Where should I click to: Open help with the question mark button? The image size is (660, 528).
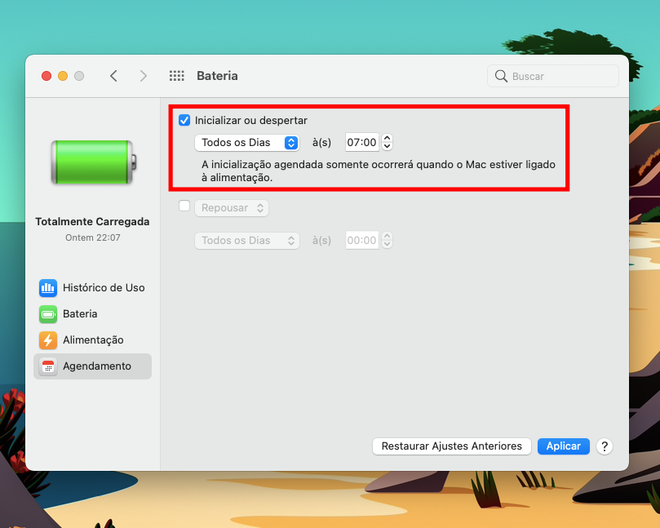604,446
